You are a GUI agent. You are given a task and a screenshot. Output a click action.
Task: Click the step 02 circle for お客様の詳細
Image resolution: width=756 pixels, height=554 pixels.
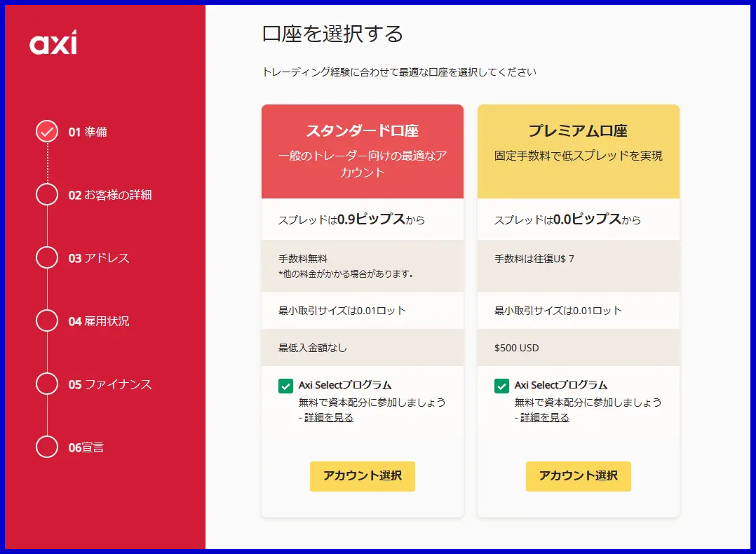point(47,194)
